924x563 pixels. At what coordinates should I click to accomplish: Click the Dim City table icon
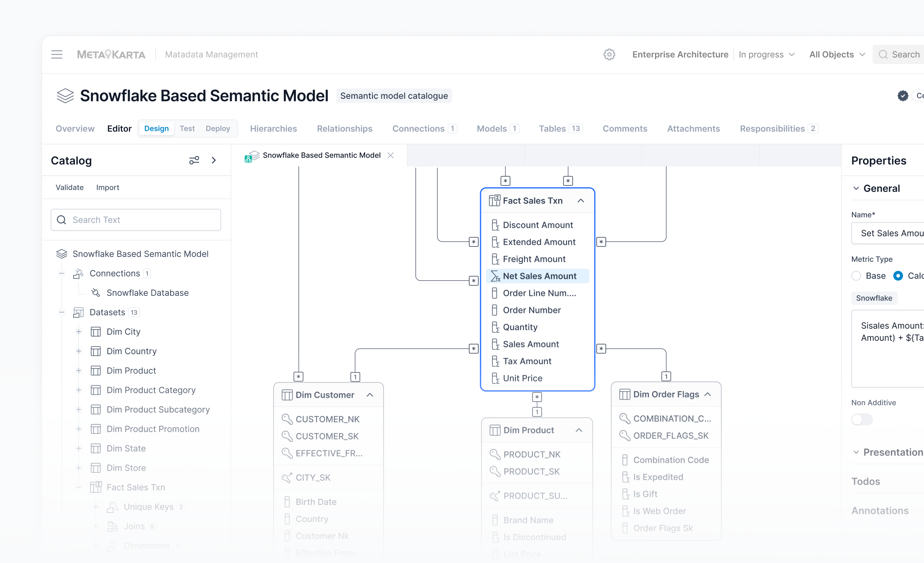[x=96, y=332]
